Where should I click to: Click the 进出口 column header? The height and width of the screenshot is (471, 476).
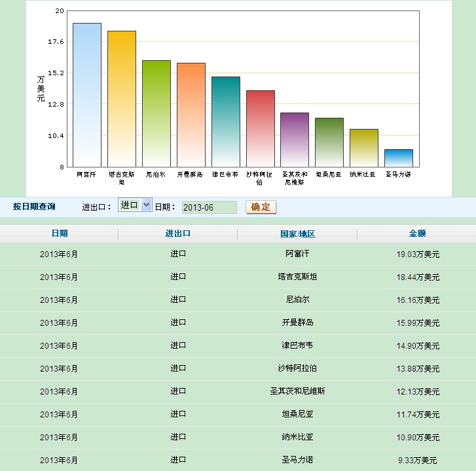(178, 234)
